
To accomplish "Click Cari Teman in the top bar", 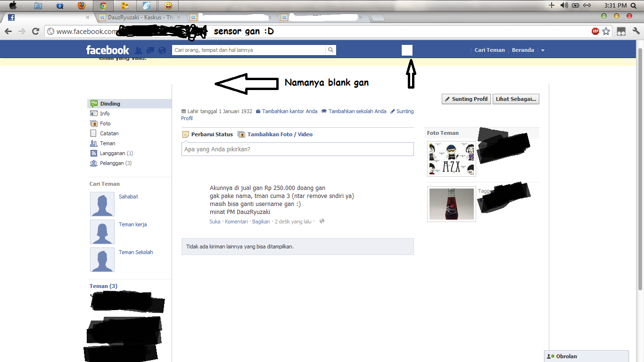I will click(x=489, y=50).
